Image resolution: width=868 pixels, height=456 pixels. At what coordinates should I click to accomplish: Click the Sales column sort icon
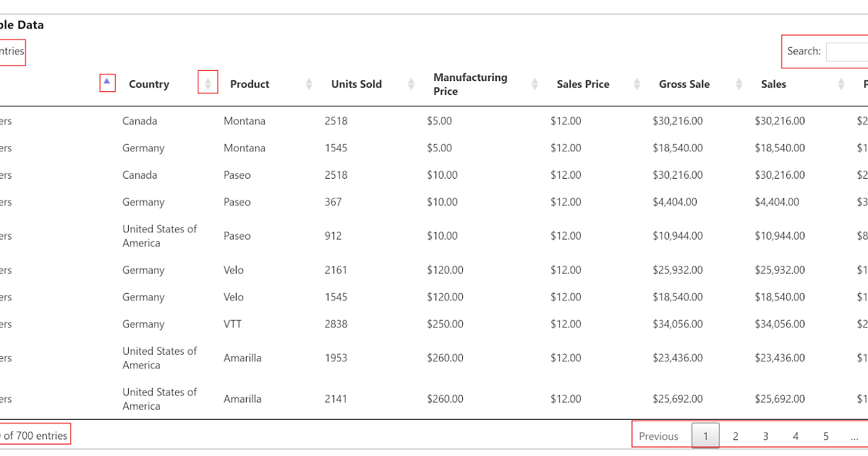841,84
